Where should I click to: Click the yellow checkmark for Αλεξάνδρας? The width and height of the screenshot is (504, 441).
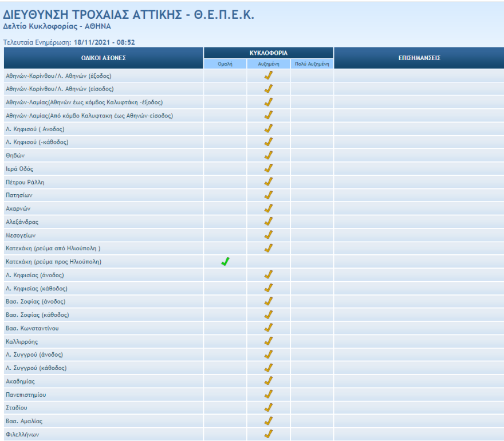(x=268, y=222)
